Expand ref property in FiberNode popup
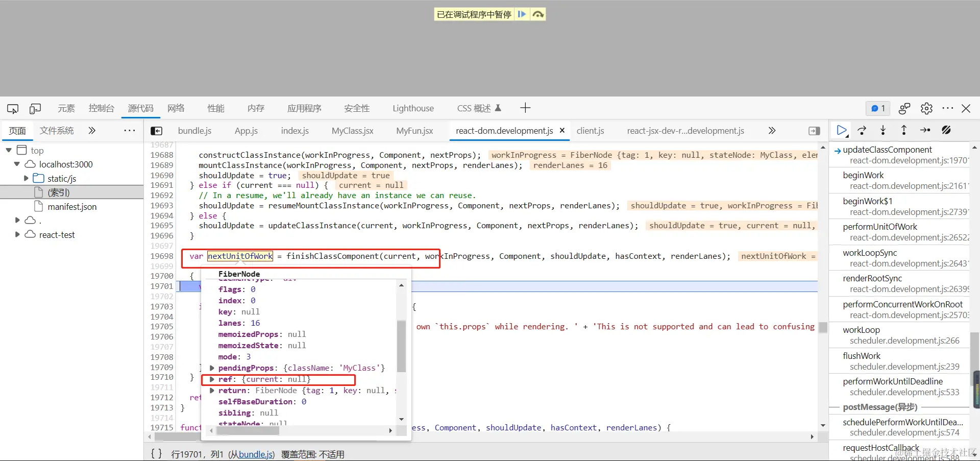 point(211,379)
